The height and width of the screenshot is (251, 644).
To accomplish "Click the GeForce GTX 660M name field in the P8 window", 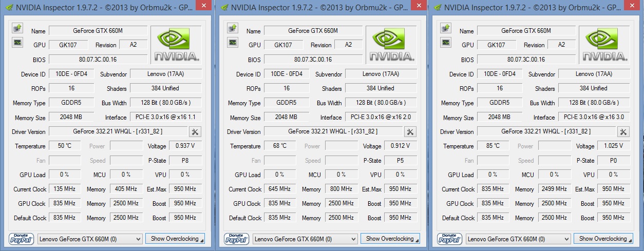I will pos(98,31).
